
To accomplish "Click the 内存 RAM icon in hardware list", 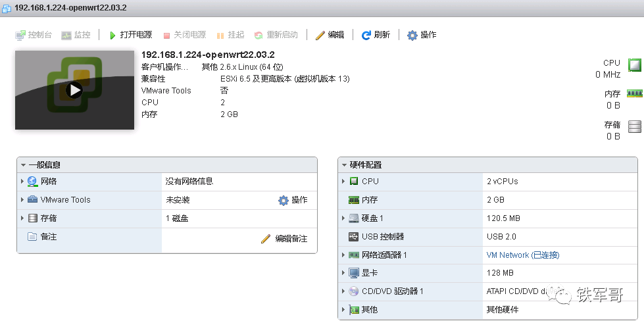I will [x=354, y=200].
